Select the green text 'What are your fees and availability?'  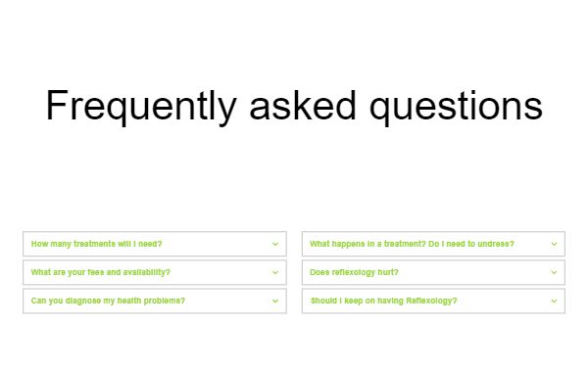click(x=101, y=272)
